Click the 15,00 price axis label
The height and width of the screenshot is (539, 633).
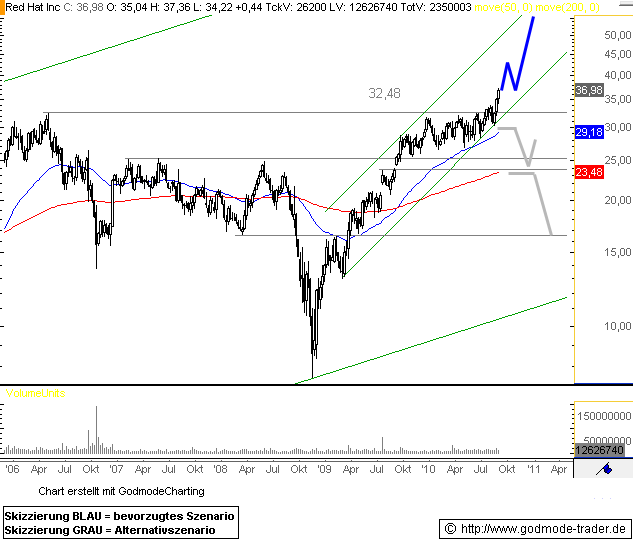coord(617,252)
